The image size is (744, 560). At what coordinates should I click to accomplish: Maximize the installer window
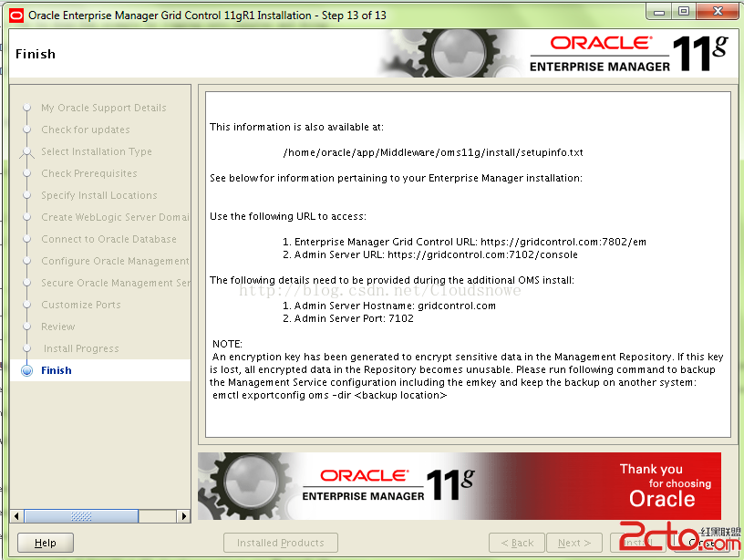[x=684, y=11]
